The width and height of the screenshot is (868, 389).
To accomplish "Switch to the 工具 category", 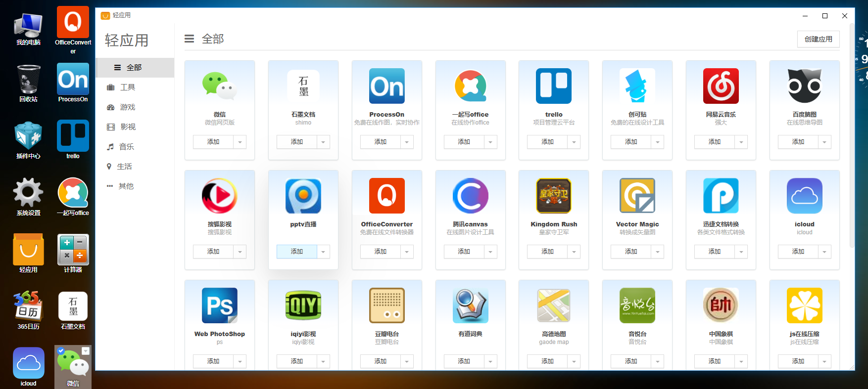I will tap(135, 87).
